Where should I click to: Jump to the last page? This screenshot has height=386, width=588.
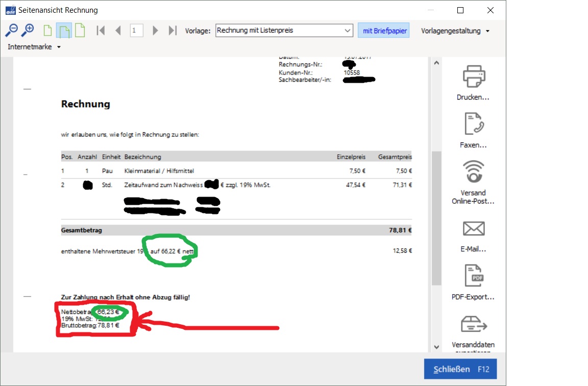[x=173, y=31]
